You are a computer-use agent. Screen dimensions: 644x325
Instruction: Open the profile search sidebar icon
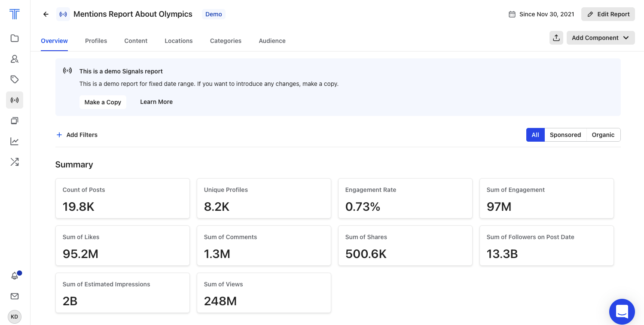coord(15,59)
